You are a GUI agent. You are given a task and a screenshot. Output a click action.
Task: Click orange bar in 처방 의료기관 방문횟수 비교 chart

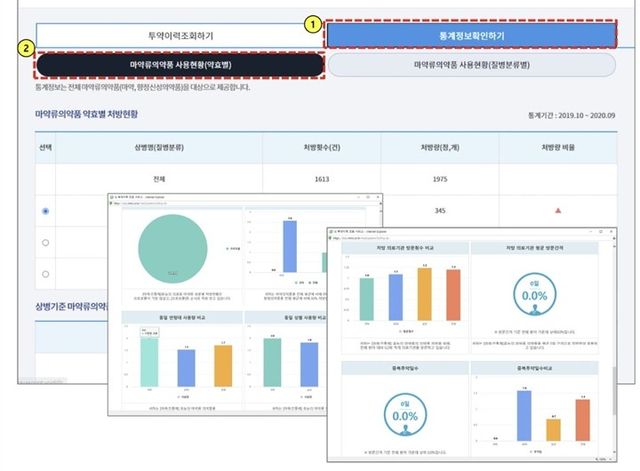(x=423, y=291)
